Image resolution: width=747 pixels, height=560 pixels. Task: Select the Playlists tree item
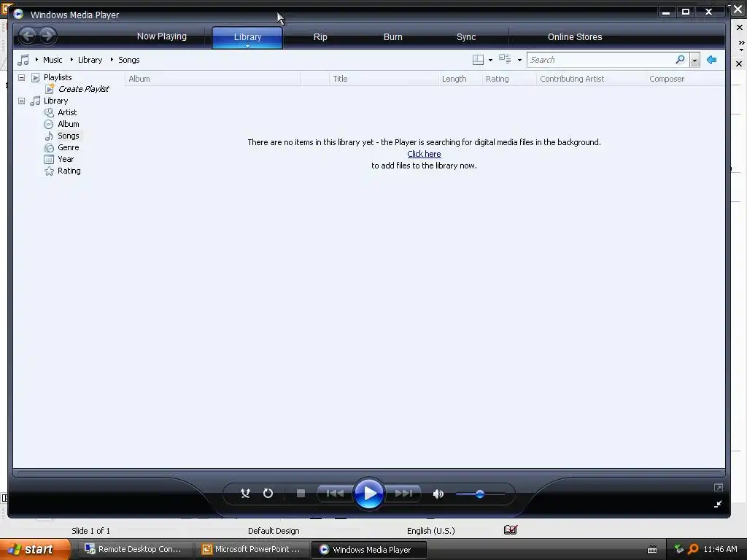point(58,77)
